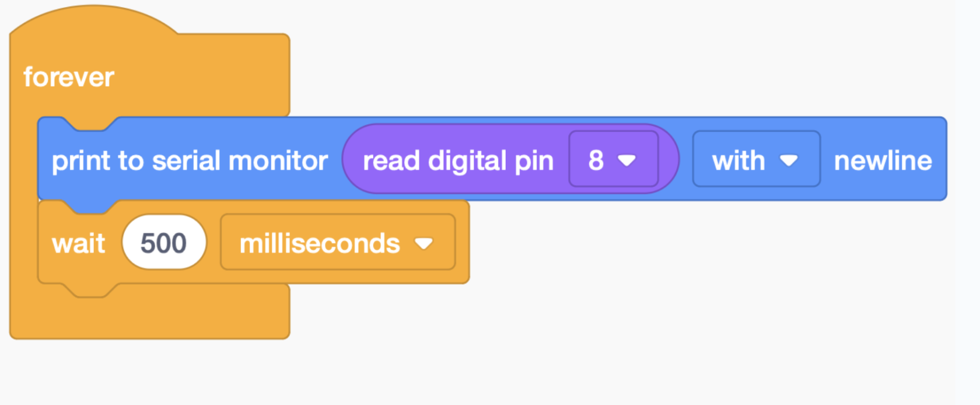
Task: Click the print to serial monitor label
Action: tap(190, 161)
